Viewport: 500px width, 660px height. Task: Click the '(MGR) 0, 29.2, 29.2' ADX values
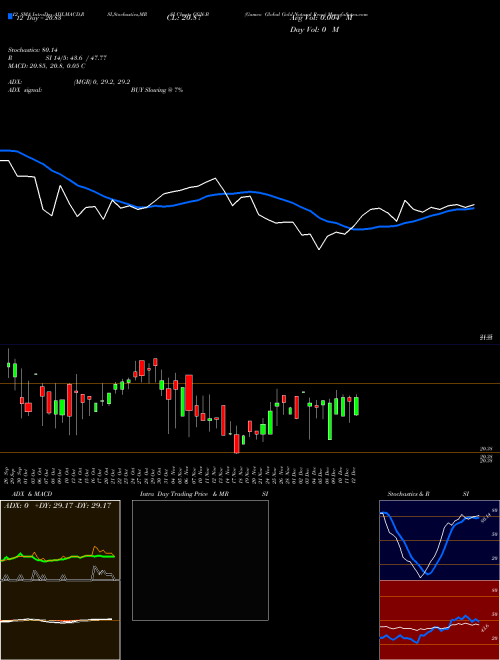click(x=101, y=82)
